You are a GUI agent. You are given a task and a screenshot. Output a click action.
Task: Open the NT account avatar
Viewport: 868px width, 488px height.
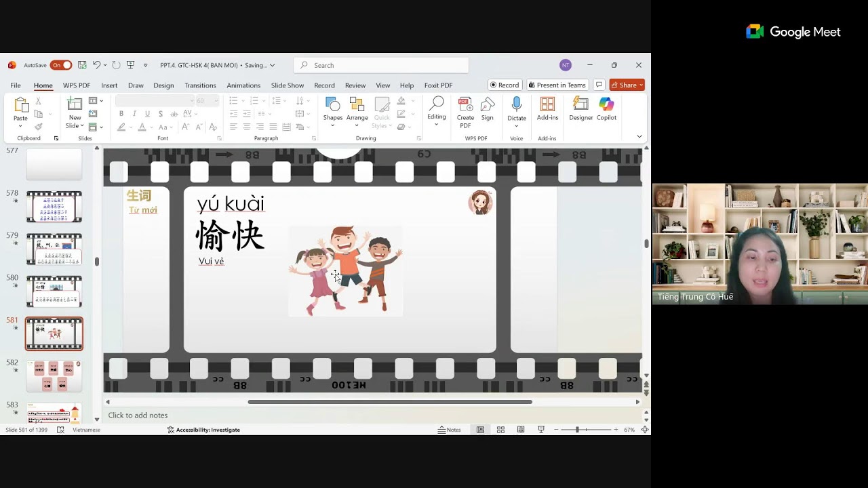pos(566,65)
